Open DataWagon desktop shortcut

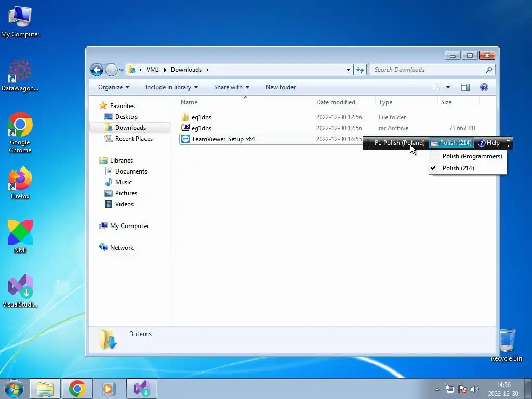(20, 75)
